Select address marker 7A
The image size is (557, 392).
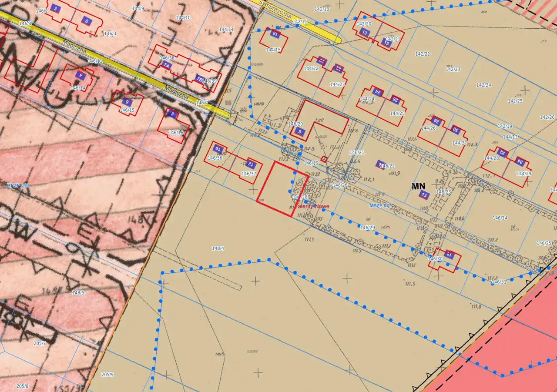coord(166,65)
